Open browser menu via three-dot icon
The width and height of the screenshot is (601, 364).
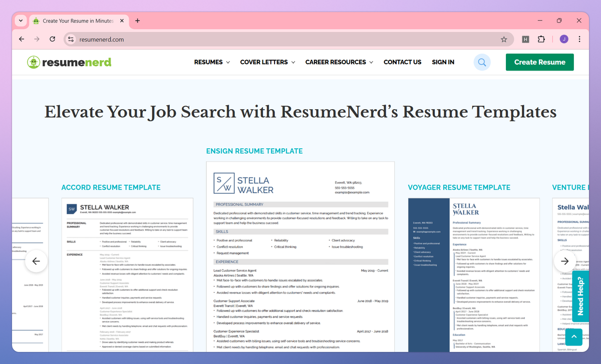579,39
